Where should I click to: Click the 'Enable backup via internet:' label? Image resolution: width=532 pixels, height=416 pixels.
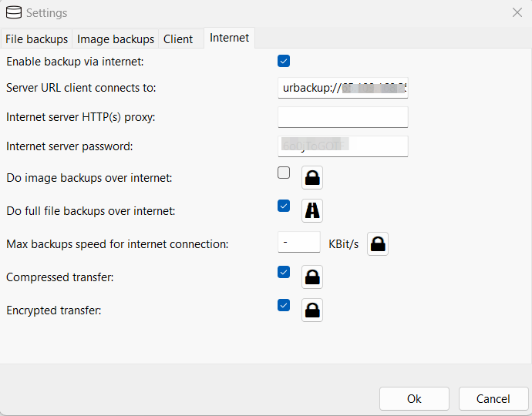(x=75, y=62)
